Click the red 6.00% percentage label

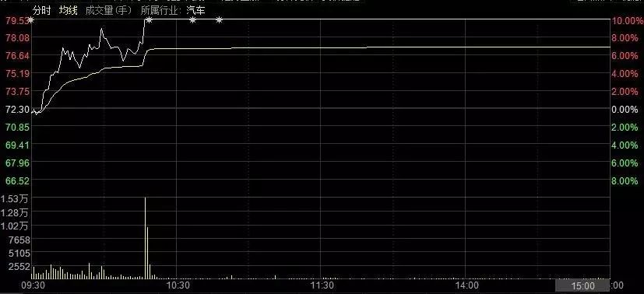[x=625, y=56]
